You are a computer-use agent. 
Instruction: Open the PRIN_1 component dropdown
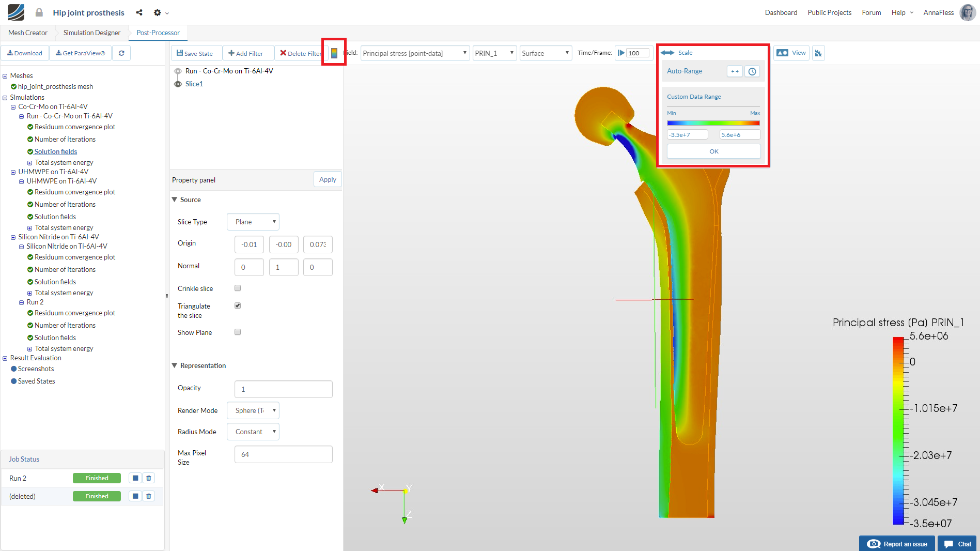[x=494, y=53]
